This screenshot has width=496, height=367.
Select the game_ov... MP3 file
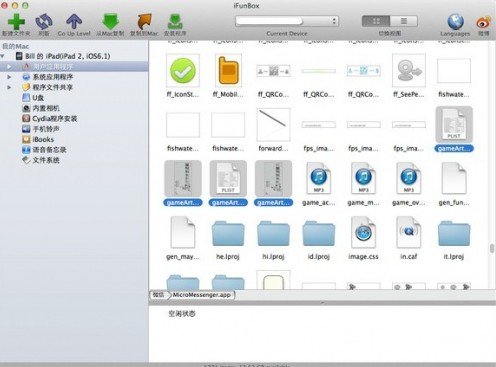[x=409, y=178]
